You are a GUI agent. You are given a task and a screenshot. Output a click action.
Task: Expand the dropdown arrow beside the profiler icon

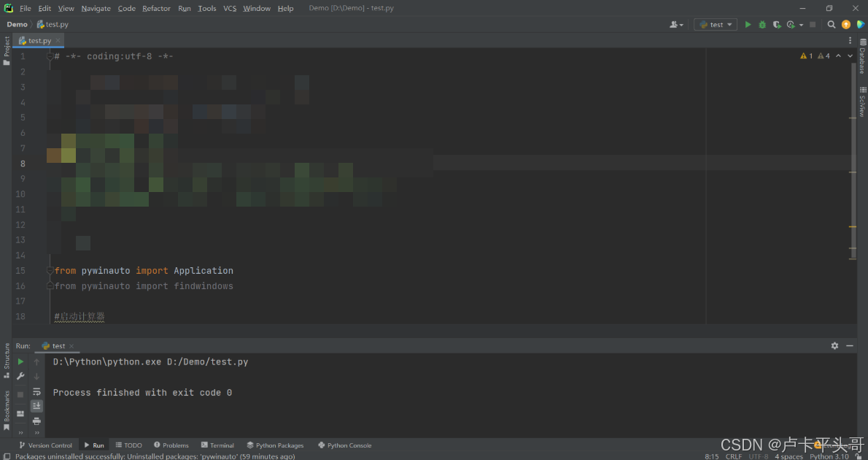pos(800,25)
